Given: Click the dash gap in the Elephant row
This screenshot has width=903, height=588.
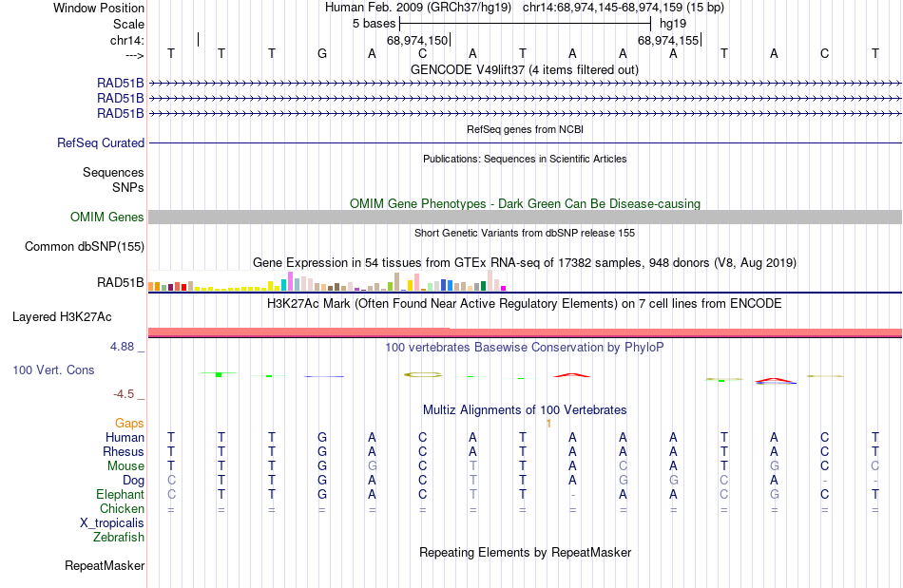Looking at the screenshot, I should pos(572,495).
